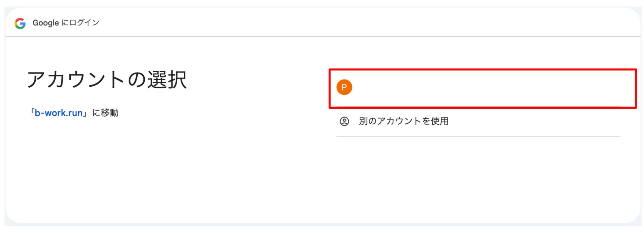The height and width of the screenshot is (233, 644).
Task: Click the Google G logo
Action: click(20, 23)
